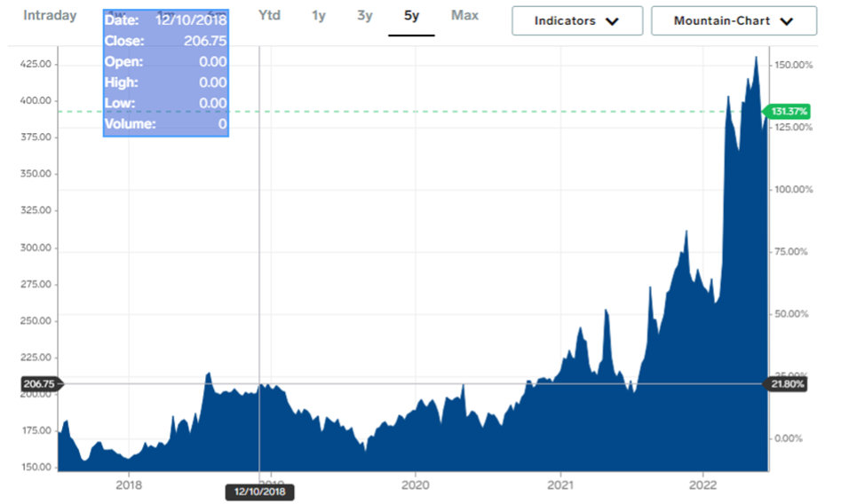Screen dimensions: 841x504
Task: Click the 425.00 price axis label
Action: (x=34, y=64)
